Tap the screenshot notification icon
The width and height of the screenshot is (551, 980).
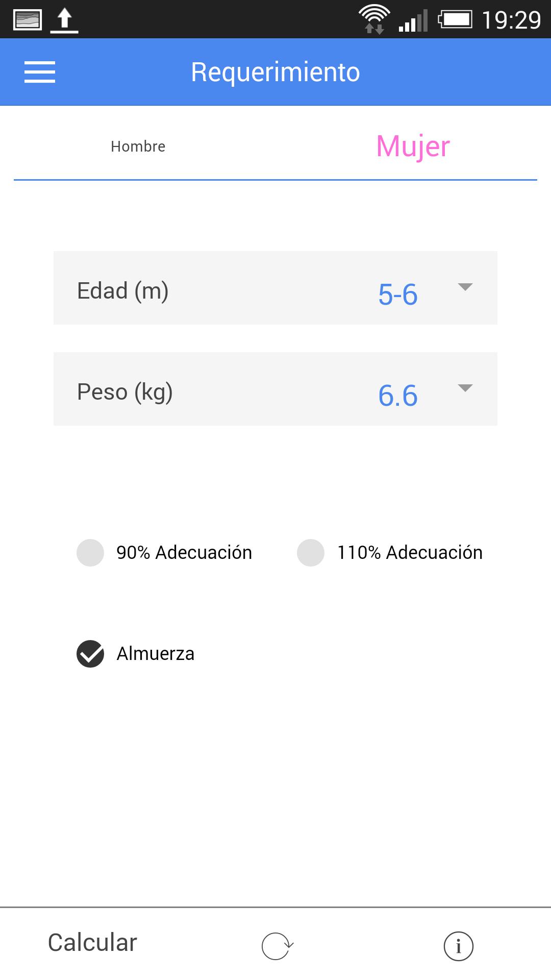28,20
